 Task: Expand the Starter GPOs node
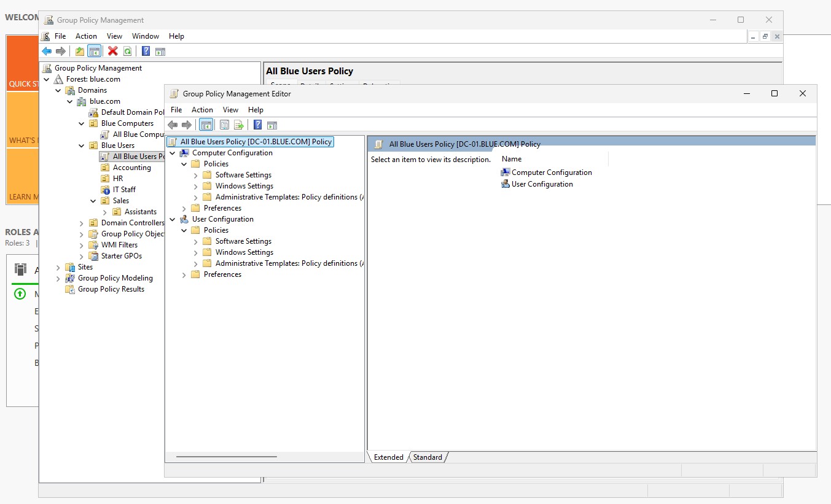[82, 256]
